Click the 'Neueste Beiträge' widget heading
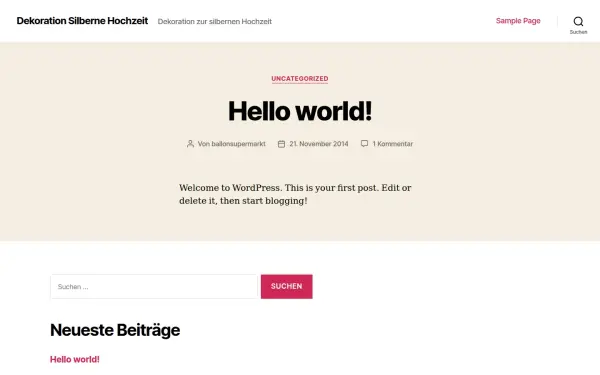Viewport: 600px width, 375px height. point(115,330)
